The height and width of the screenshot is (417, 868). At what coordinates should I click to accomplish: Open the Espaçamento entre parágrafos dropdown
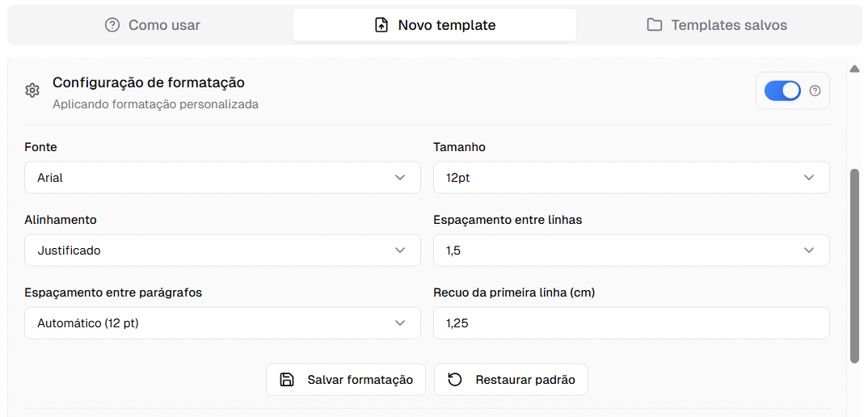coord(222,323)
